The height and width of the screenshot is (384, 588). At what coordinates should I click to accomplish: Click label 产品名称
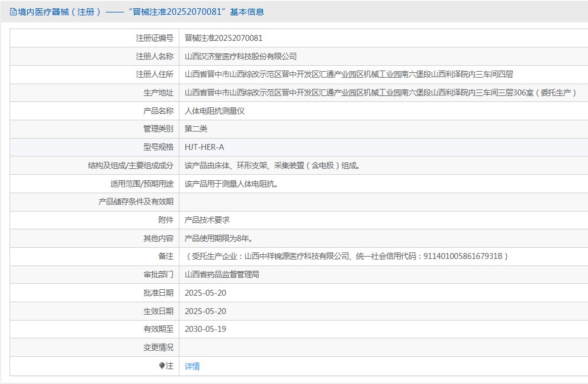click(158, 111)
